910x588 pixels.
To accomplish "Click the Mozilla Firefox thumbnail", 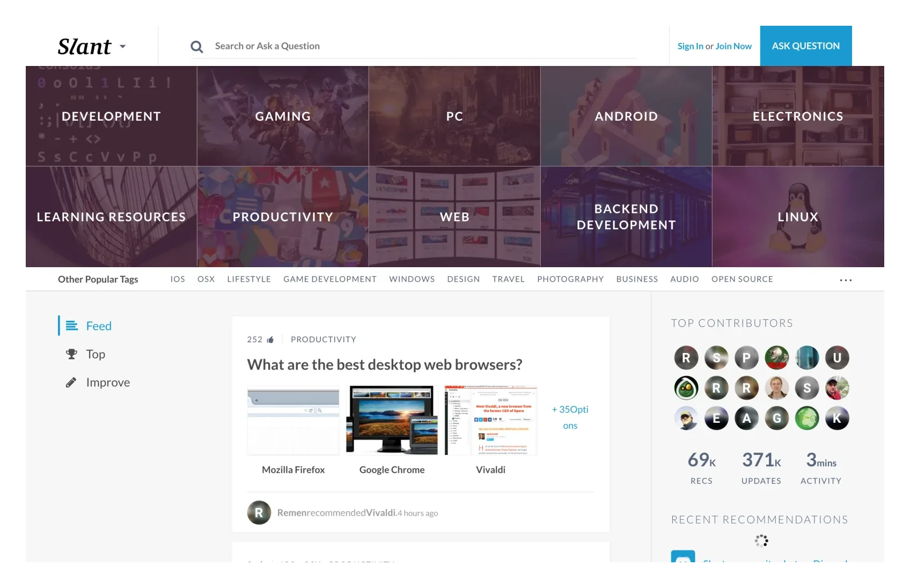I will point(293,420).
